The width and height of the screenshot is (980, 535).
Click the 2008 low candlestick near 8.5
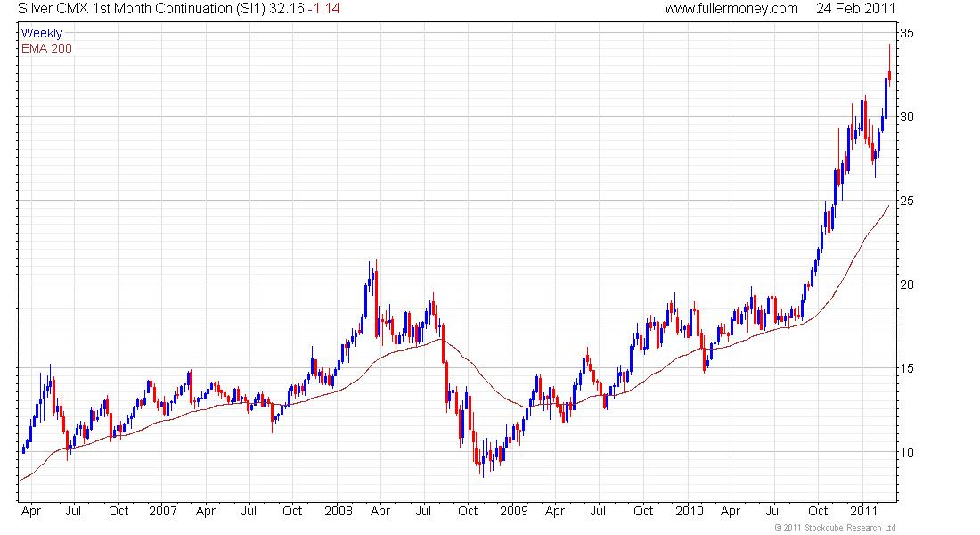point(483,460)
